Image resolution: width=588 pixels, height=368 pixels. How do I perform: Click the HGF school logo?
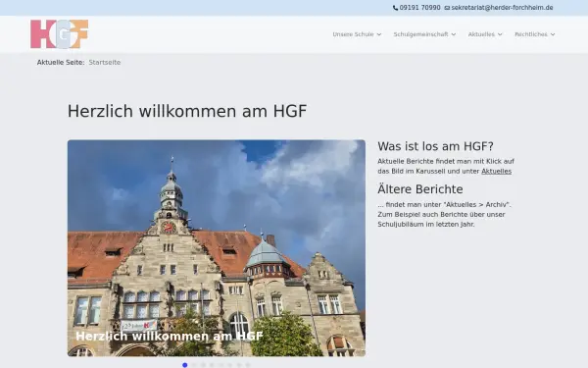pyautogui.click(x=59, y=34)
